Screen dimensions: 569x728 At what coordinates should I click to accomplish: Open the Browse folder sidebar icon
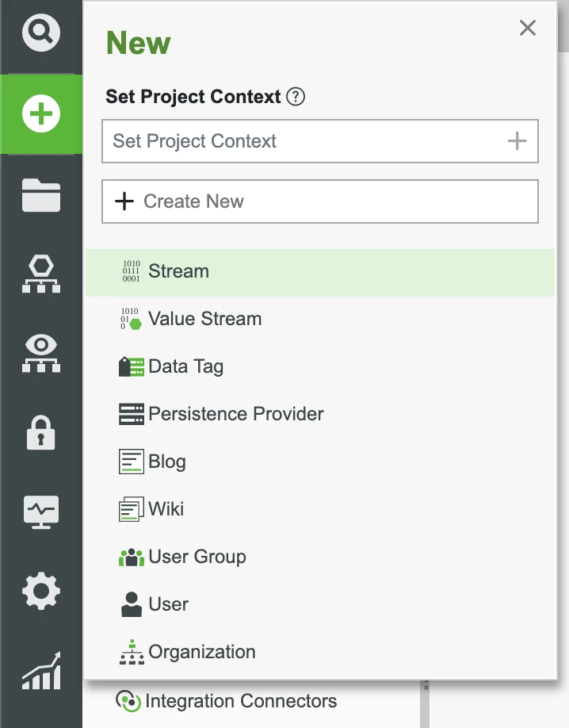(x=41, y=195)
